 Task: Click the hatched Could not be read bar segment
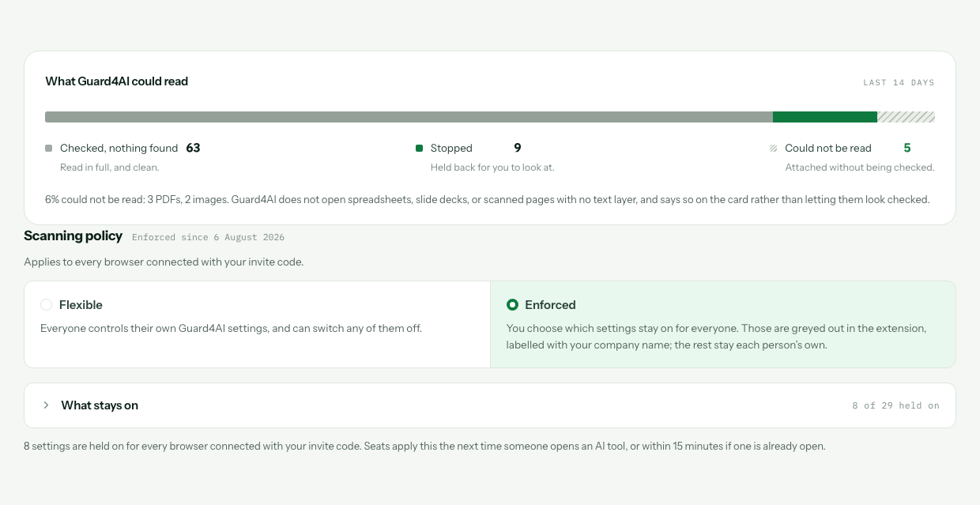906,117
